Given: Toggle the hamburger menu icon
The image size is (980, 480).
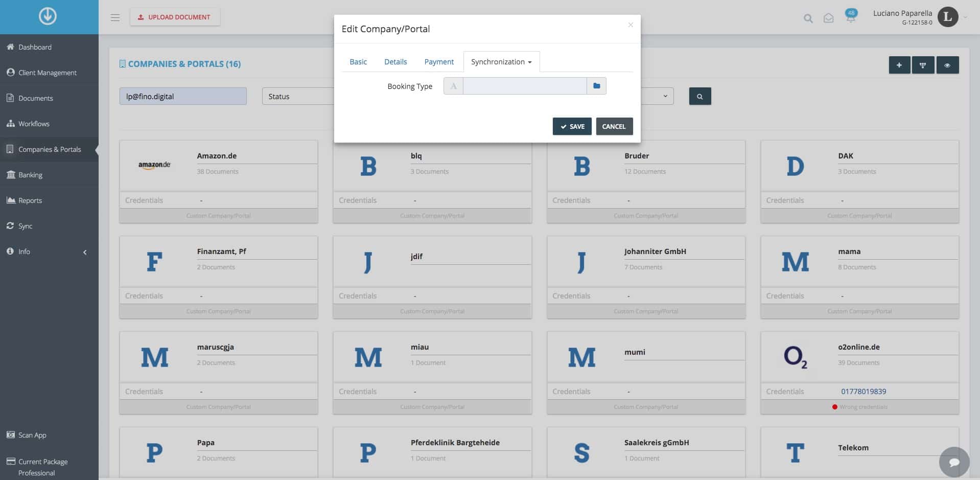Looking at the screenshot, I should pyautogui.click(x=115, y=17).
